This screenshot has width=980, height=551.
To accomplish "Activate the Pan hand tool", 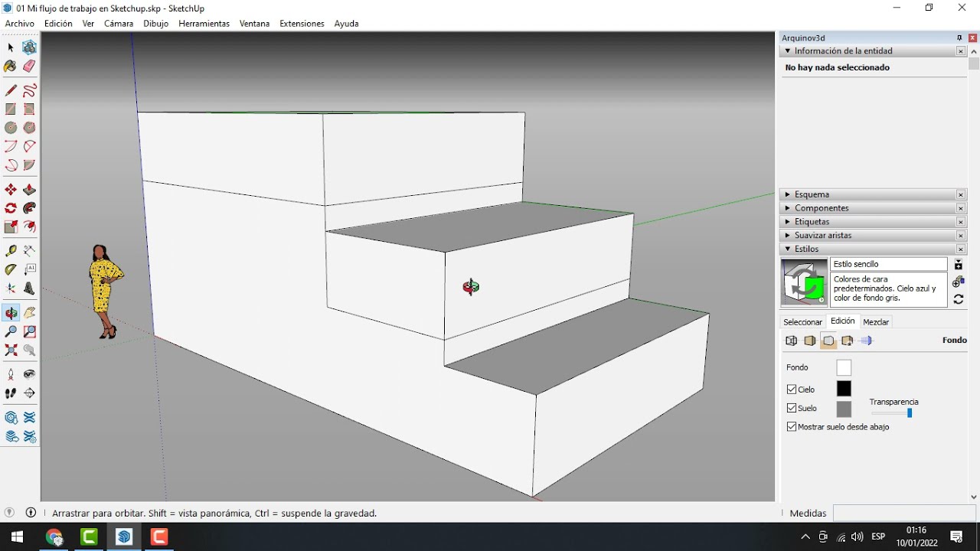I will (x=29, y=313).
